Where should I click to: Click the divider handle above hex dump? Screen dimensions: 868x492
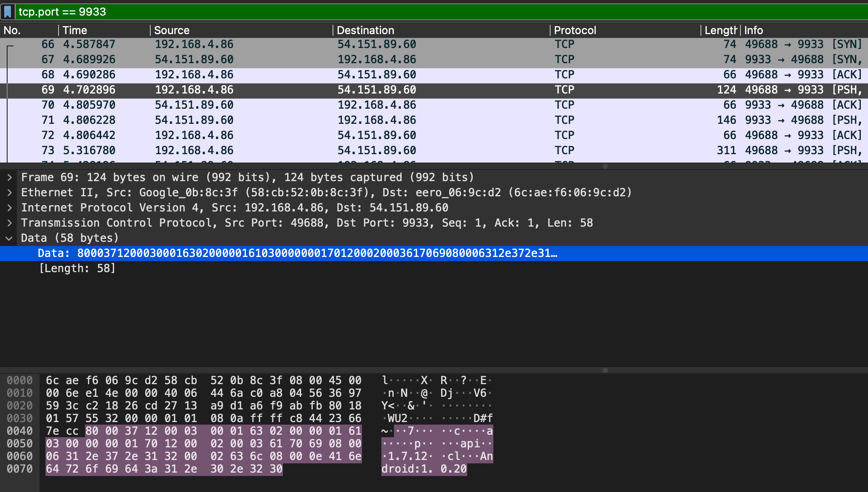[605, 370]
